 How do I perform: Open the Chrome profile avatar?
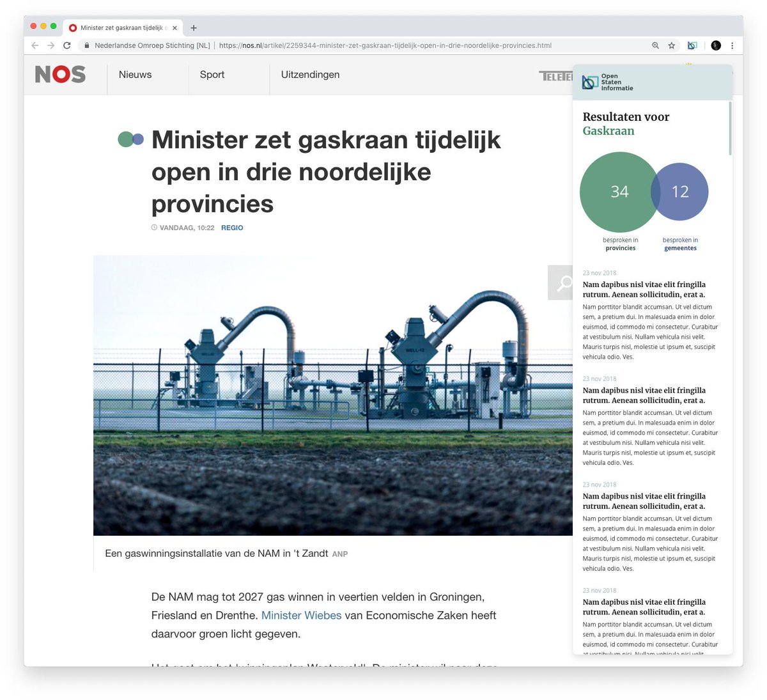(x=716, y=45)
